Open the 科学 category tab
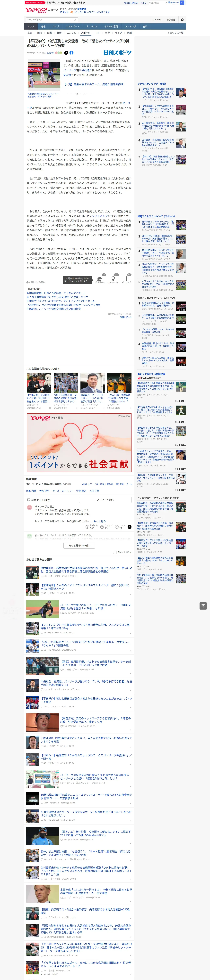This screenshot has width=210, height=980. point(107,33)
